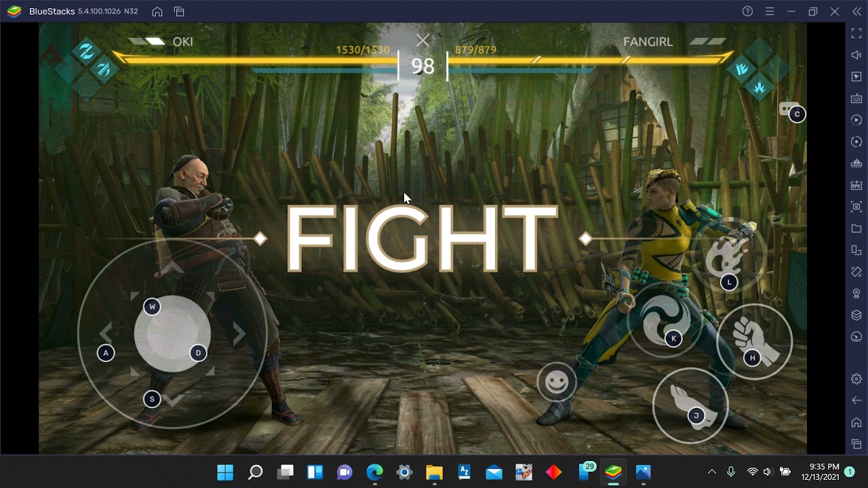Screen dimensions: 868x488
Task: Open game controls keyboard icon in sidebar
Action: point(856,98)
